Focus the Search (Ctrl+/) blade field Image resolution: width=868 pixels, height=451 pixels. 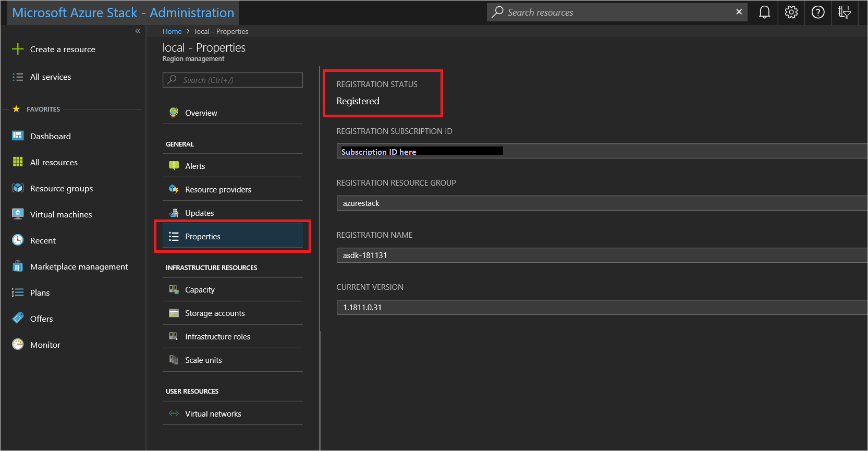(x=233, y=80)
